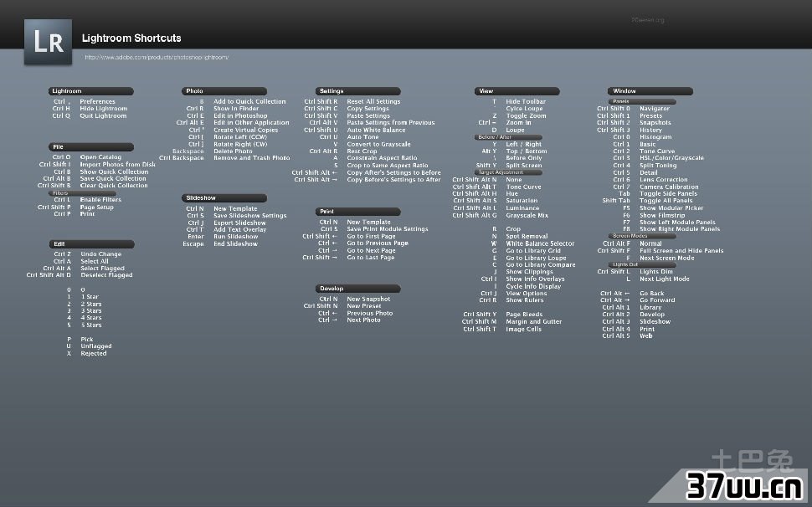Screen dimensions: 812x507
Task: Click 'New Preset' entry
Action: tap(364, 305)
